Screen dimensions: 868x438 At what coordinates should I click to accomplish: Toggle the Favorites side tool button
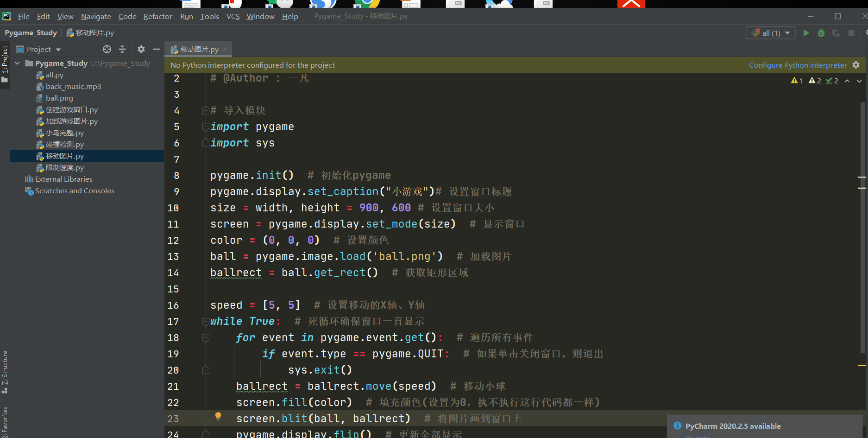[x=5, y=422]
